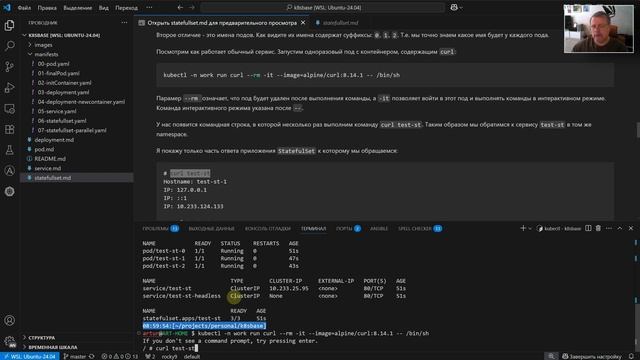Collapse the K8SBASE root folder
Screen dimensions: 640x360
pyautogui.click(x=24, y=36)
